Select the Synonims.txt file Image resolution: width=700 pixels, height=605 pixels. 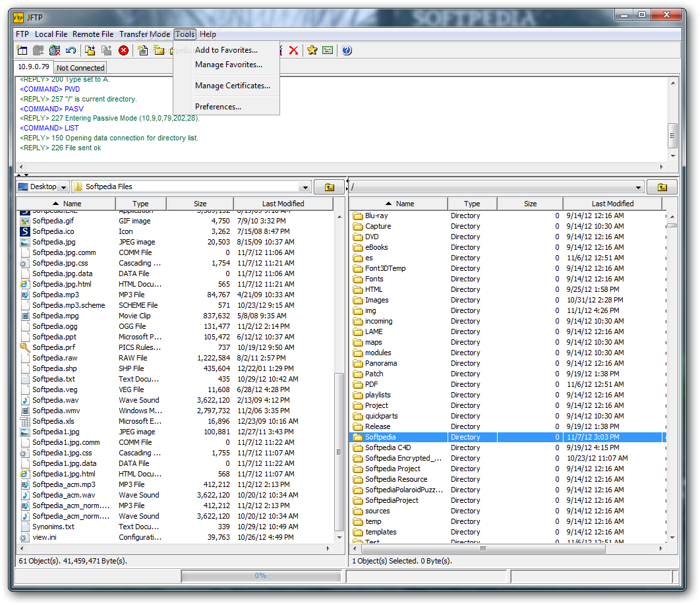(x=175, y=527)
